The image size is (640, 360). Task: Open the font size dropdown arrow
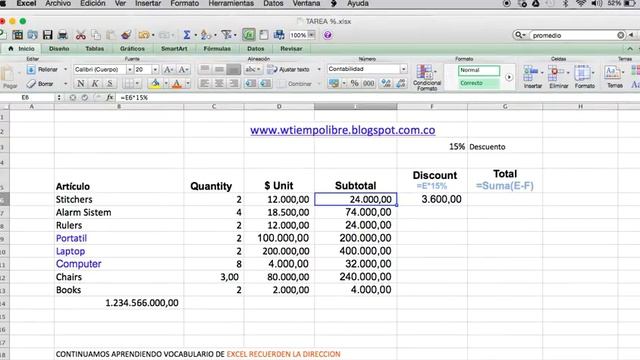[155, 70]
